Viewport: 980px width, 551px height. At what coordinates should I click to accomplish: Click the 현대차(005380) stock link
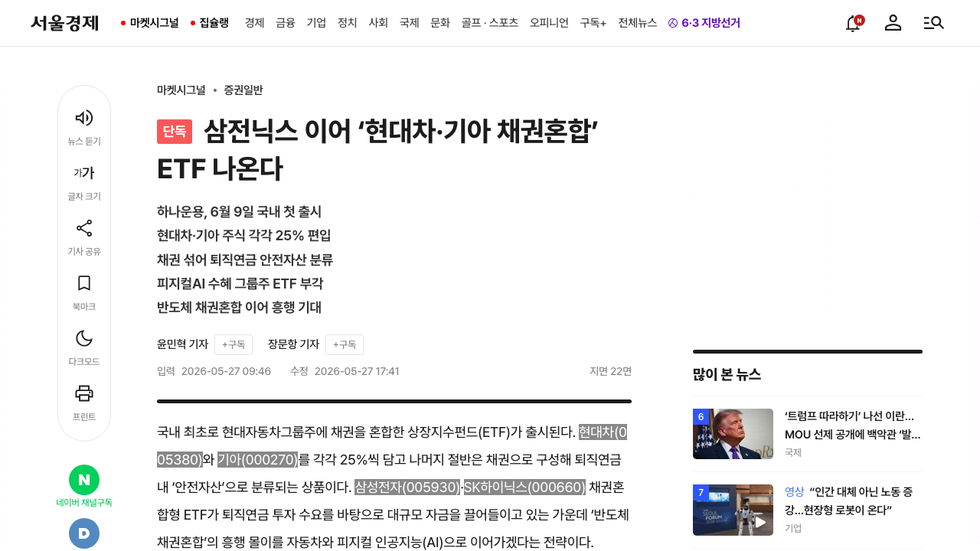603,432
